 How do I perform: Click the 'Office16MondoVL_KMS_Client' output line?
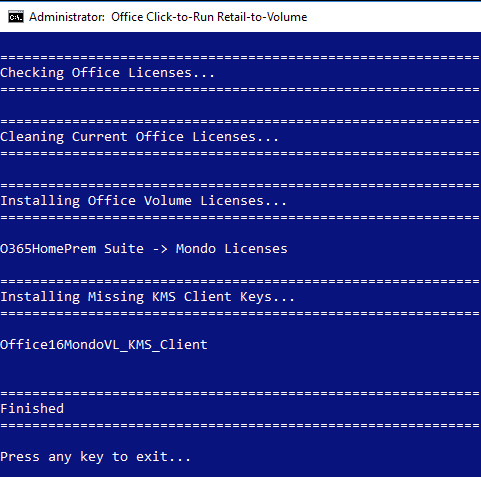pos(104,345)
